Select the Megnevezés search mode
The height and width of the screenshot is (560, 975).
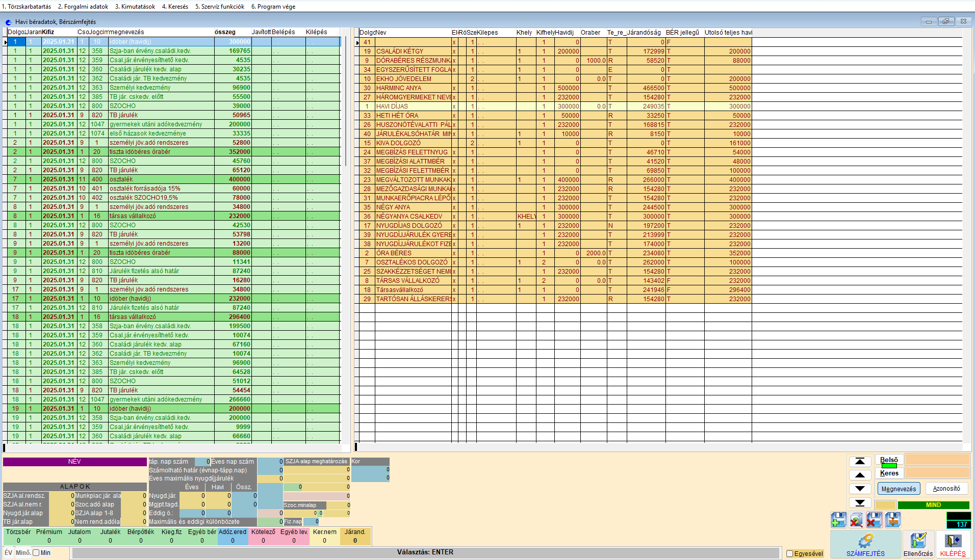point(899,489)
